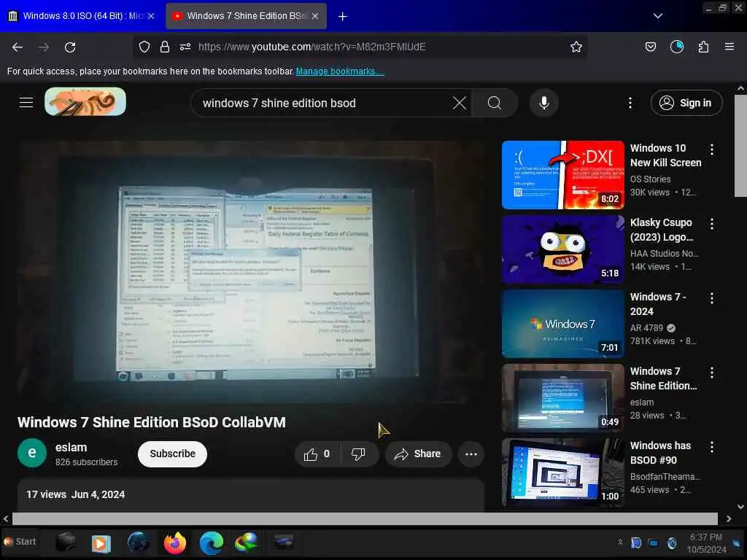Reload the page with the refresh icon
This screenshot has height=560, width=747.
(x=70, y=47)
